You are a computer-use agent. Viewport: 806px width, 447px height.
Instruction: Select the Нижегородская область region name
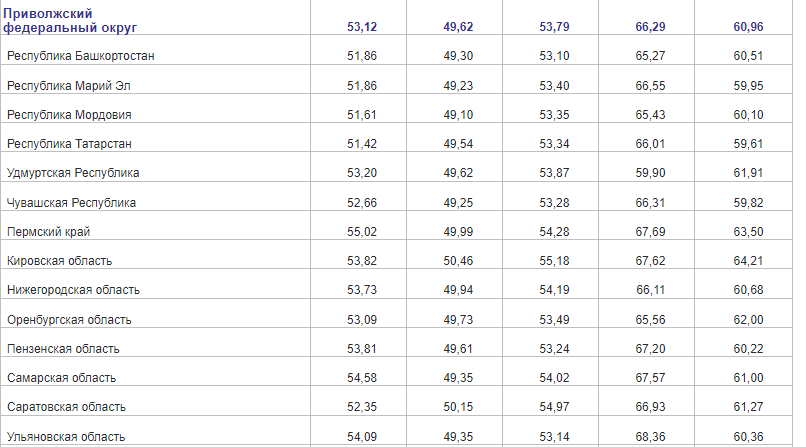73,290
